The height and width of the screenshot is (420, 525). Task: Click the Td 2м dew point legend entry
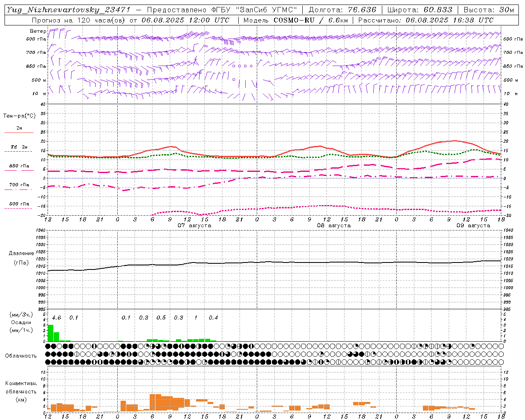pos(19,147)
